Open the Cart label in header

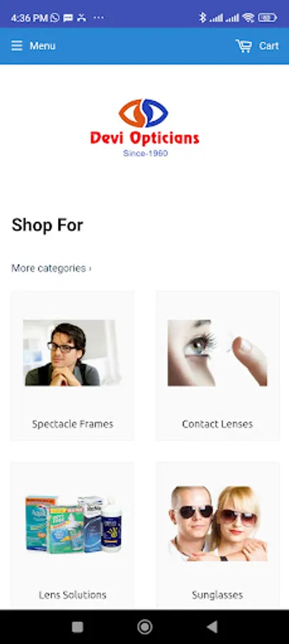click(269, 46)
